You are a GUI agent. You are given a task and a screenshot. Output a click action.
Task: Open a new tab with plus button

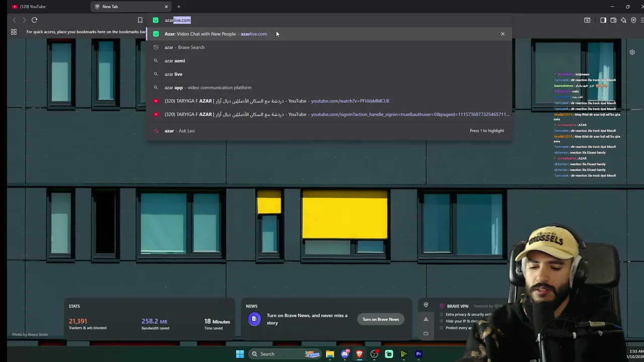point(179,7)
